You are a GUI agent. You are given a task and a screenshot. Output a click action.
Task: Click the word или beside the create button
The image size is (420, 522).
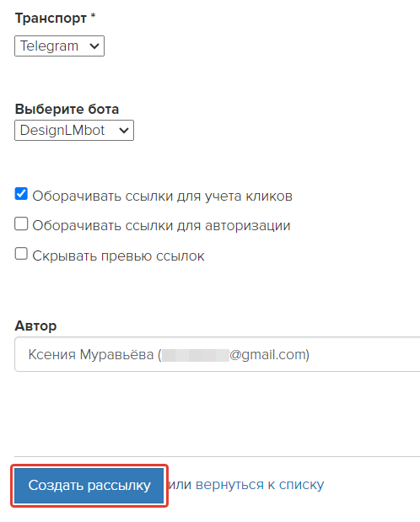tap(180, 485)
